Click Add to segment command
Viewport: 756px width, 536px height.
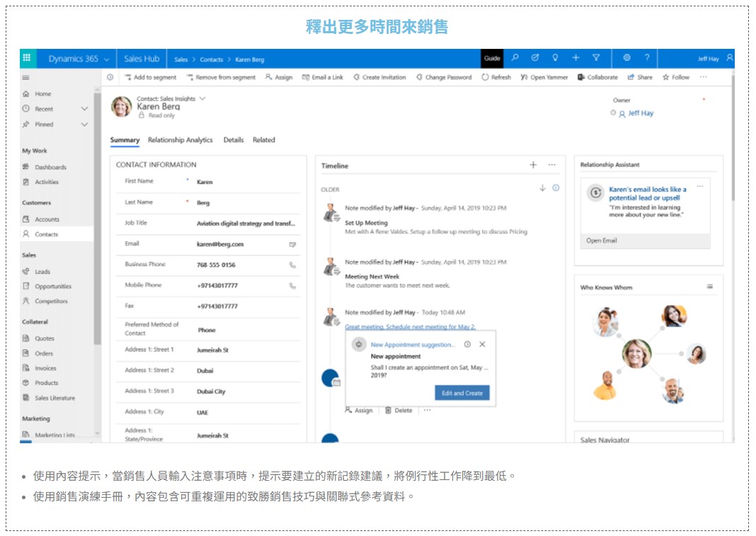point(150,77)
